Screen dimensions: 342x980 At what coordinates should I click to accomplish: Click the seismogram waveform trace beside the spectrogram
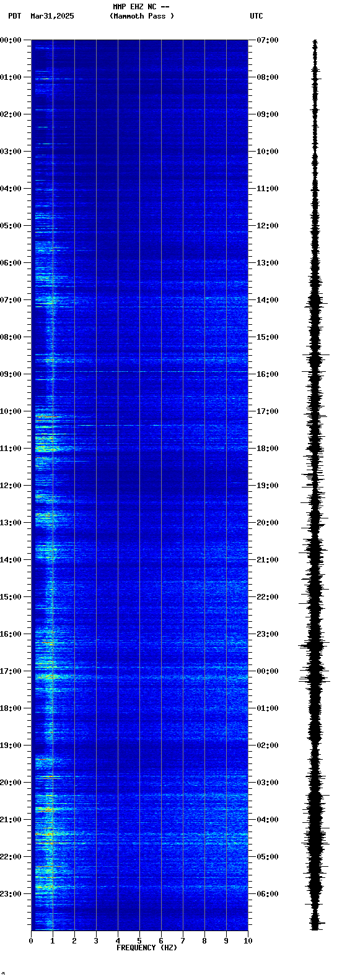[315, 485]
